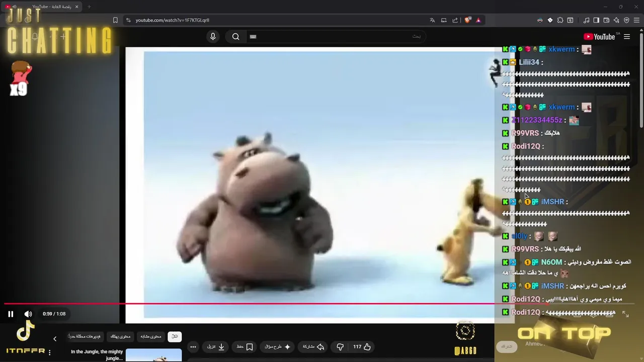644x362 pixels.
Task: Click the طرح سؤال ask button
Action: point(278,347)
